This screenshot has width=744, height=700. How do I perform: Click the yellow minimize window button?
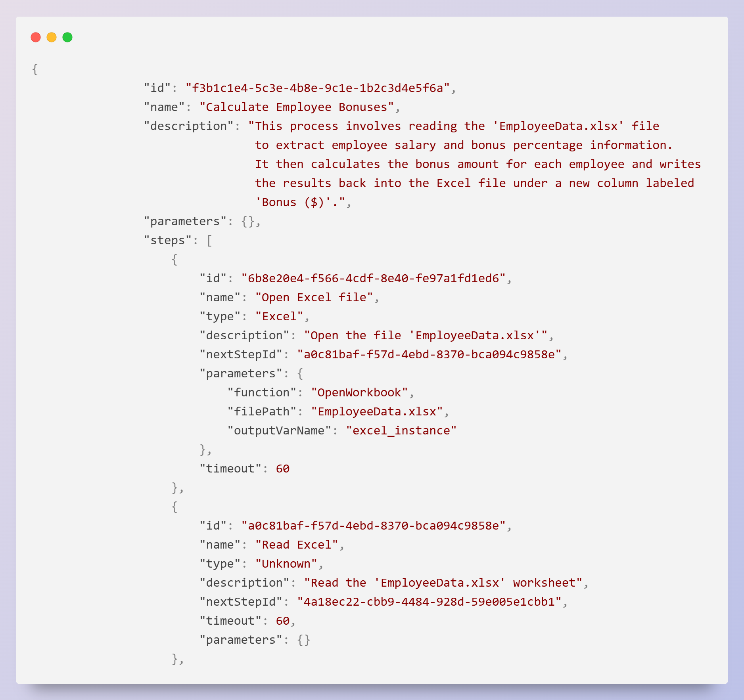(52, 37)
